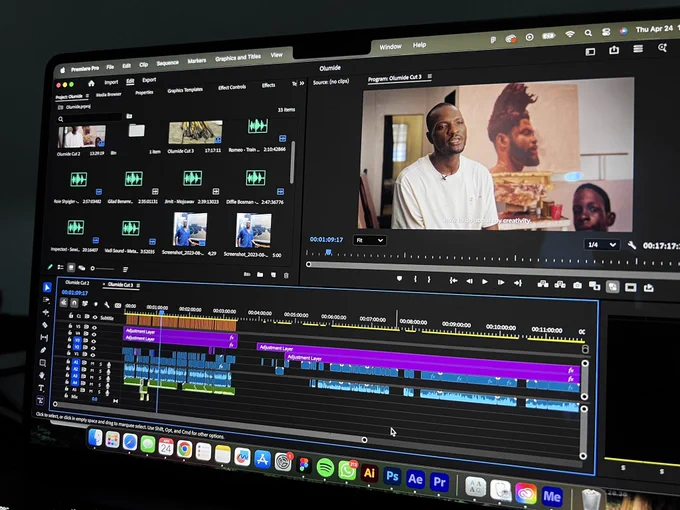
Task: Click the Extract button
Action: pyautogui.click(x=560, y=285)
